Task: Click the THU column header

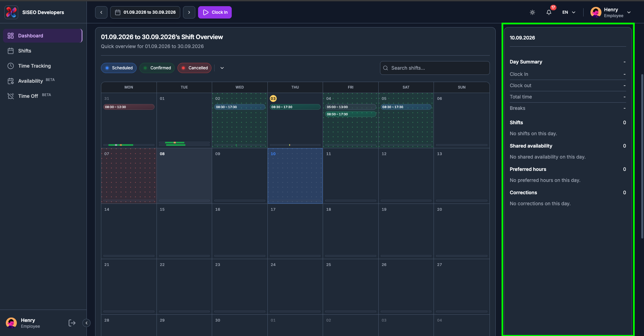Action: [x=295, y=87]
